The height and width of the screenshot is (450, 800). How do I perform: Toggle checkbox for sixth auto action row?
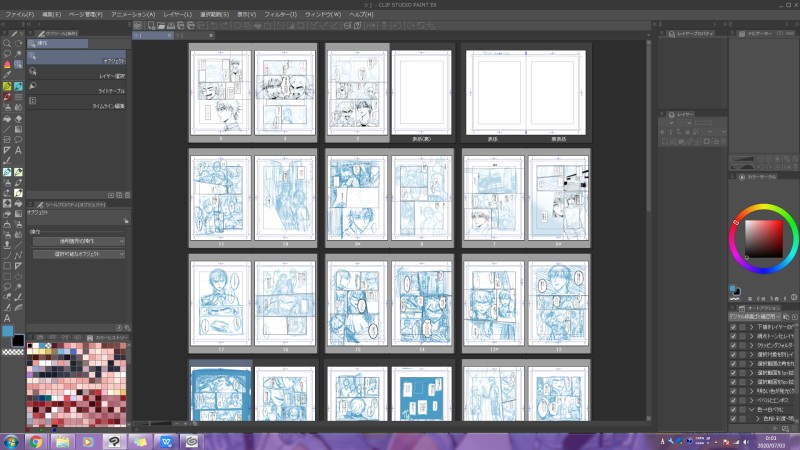(x=733, y=373)
